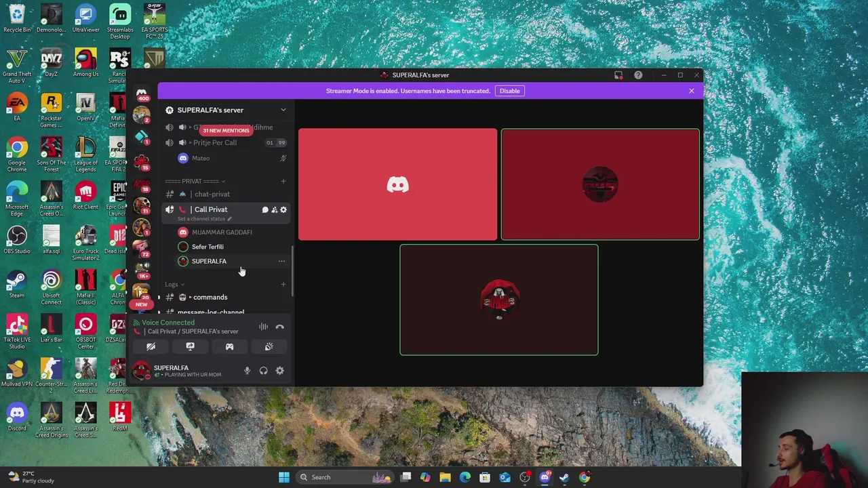Click OBS Studio icon in taskbar
The height and width of the screenshot is (488, 868).
[x=525, y=477]
